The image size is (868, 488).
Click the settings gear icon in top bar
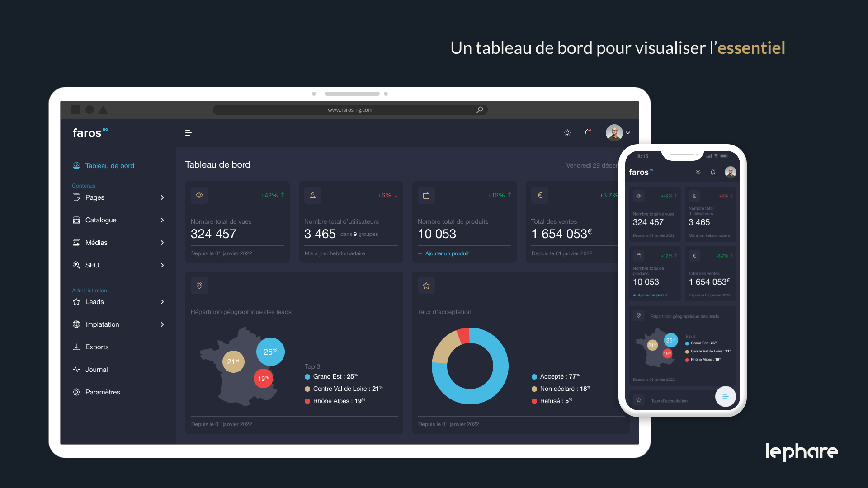(x=567, y=132)
